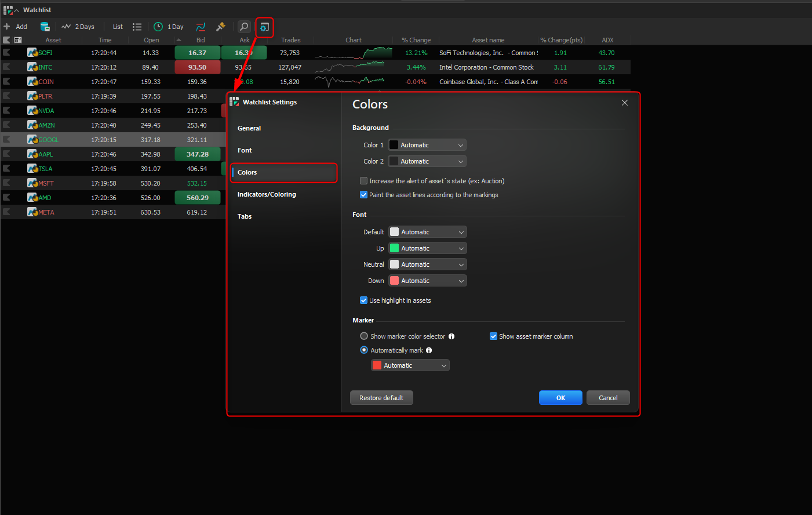Select Automatically mark radio button
Viewport: 812px width, 515px height.
coord(364,350)
